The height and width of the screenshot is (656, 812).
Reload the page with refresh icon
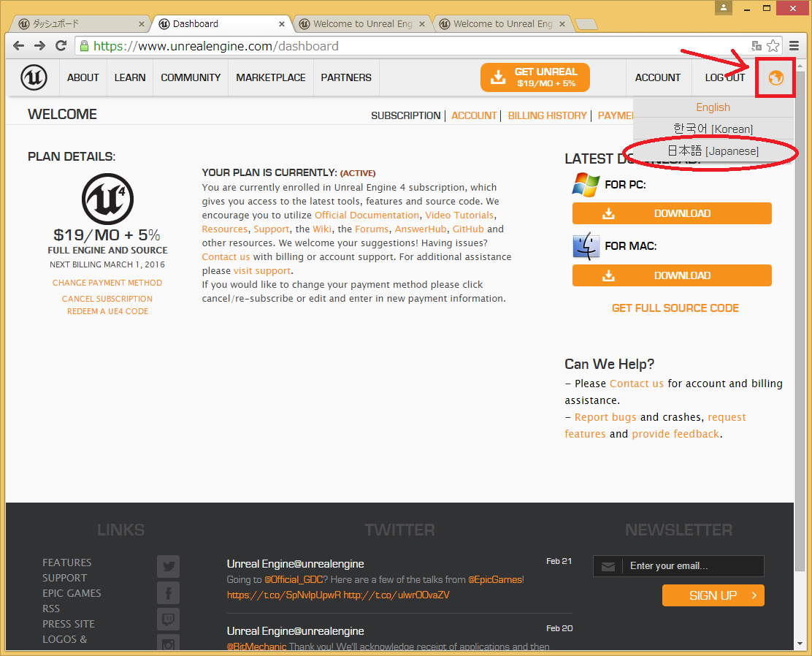tap(61, 45)
